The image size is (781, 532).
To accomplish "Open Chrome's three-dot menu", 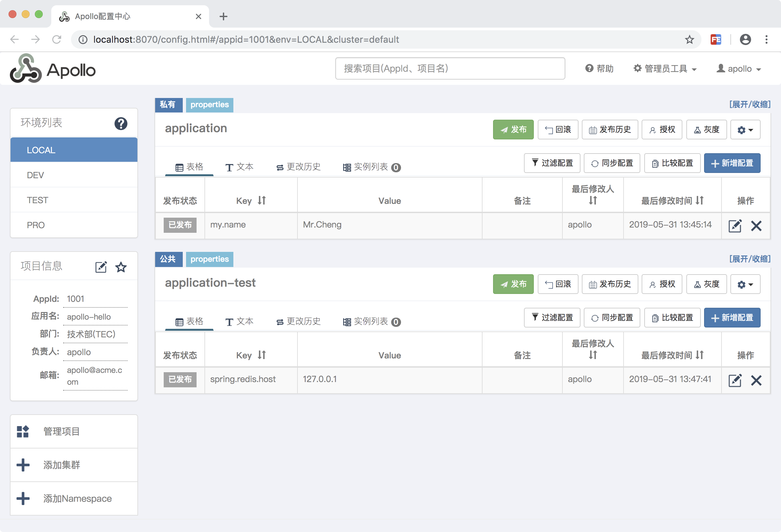I will tap(766, 40).
